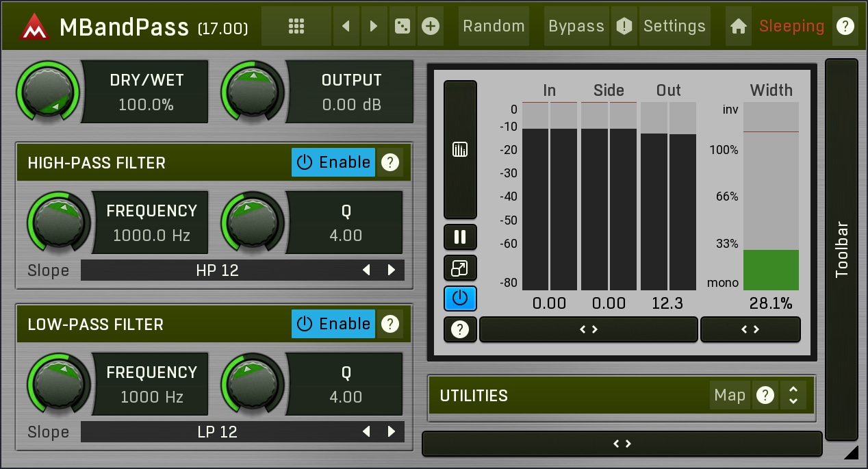
Task: Select next slope after LP 12
Action: click(392, 431)
